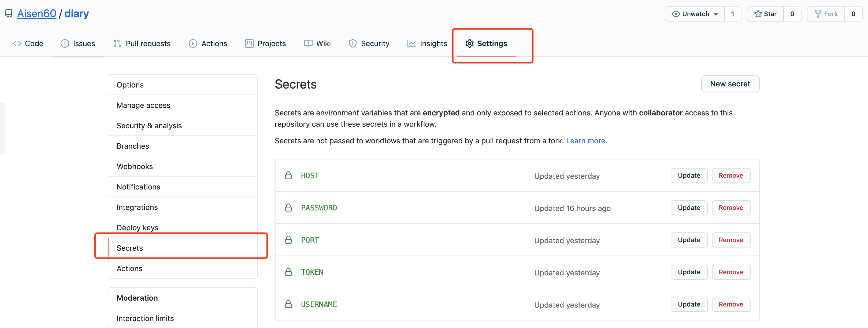The height and width of the screenshot is (328, 868).
Task: Click the Code tab angle-brackets icon
Action: 17,43
